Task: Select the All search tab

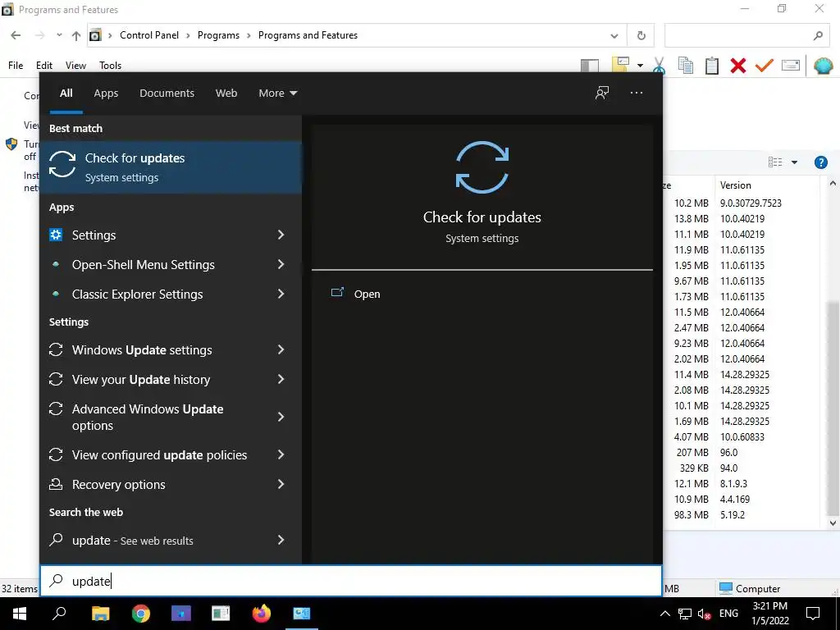Action: (x=66, y=94)
